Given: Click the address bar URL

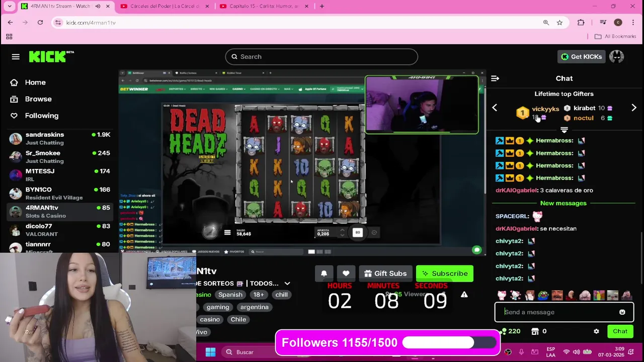Looking at the screenshot, I should point(91,23).
